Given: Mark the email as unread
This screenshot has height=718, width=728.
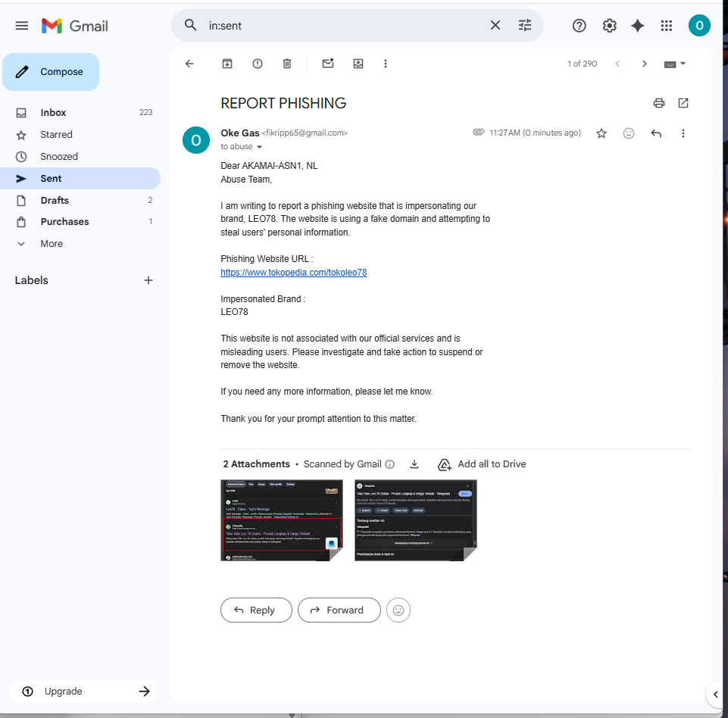Looking at the screenshot, I should pos(328,63).
